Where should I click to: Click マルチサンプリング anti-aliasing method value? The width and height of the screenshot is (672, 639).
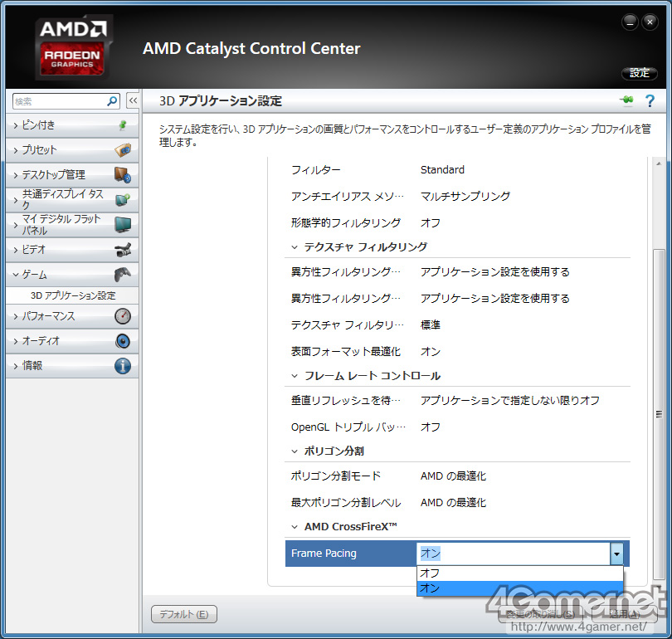465,197
